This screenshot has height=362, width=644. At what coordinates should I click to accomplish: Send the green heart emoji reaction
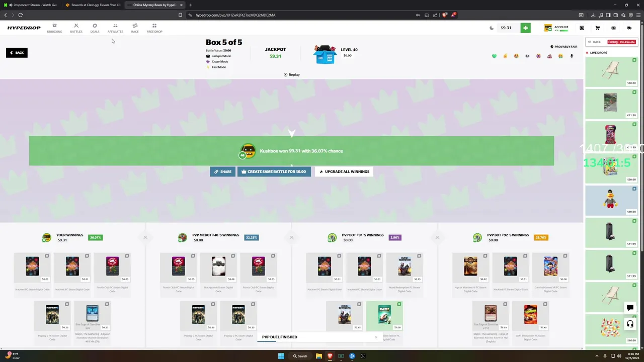[494, 56]
